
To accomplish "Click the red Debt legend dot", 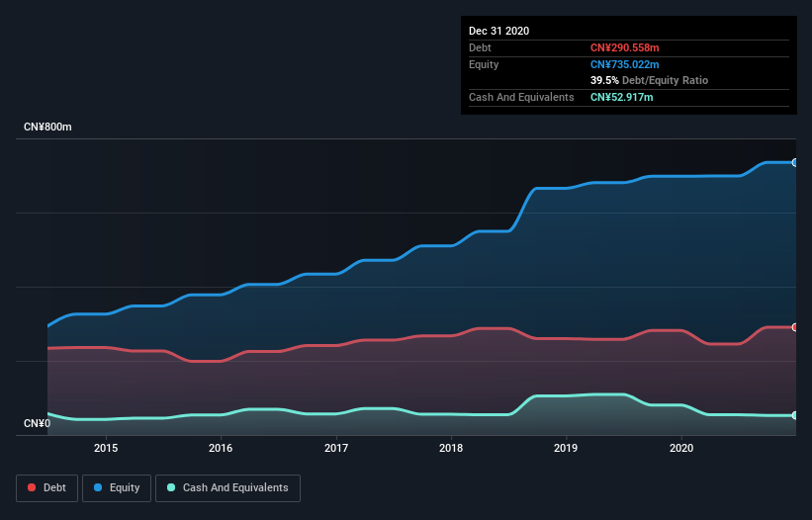I will (32, 487).
